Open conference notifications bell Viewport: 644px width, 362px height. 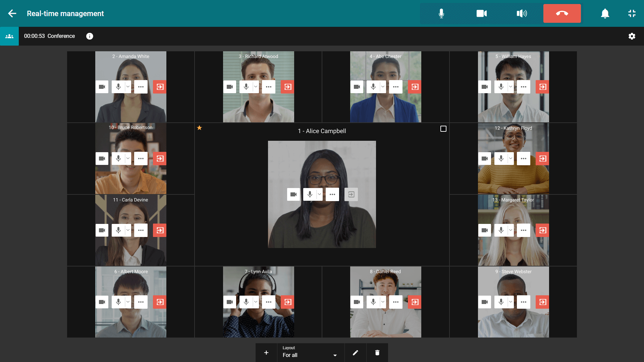605,13
